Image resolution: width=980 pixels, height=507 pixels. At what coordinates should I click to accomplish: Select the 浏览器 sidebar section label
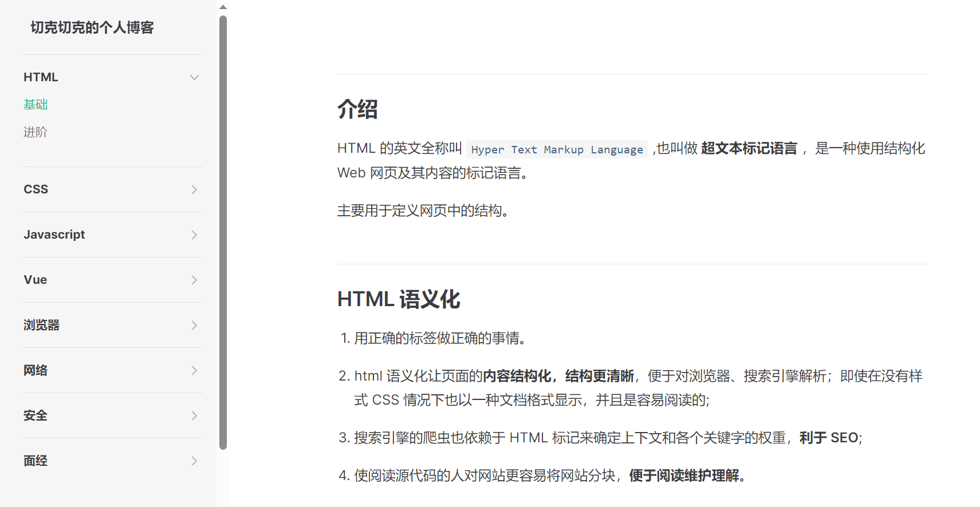41,325
